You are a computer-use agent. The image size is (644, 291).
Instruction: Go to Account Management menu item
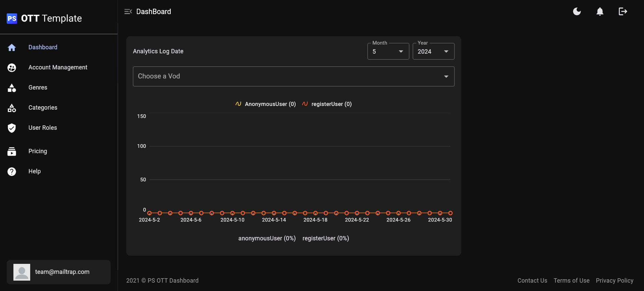point(58,67)
